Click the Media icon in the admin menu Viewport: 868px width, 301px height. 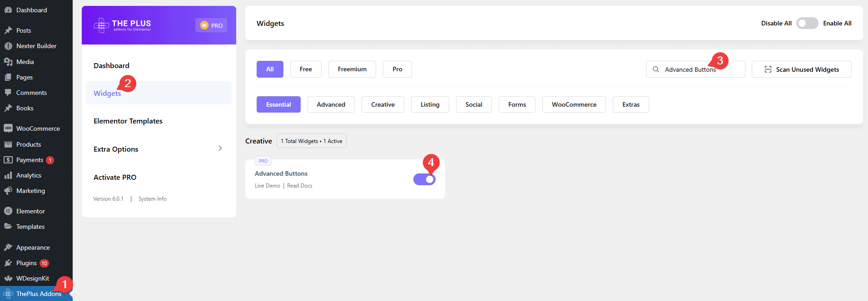[x=8, y=62]
